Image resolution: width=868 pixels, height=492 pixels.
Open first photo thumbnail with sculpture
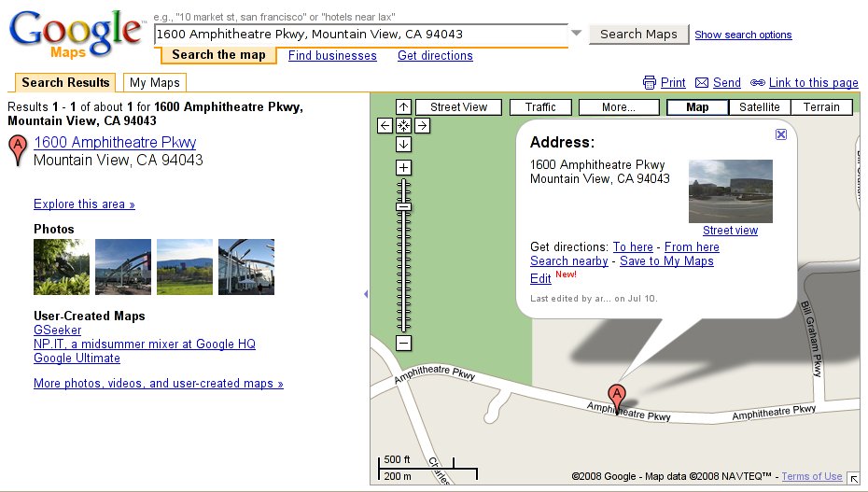pyautogui.click(x=62, y=267)
